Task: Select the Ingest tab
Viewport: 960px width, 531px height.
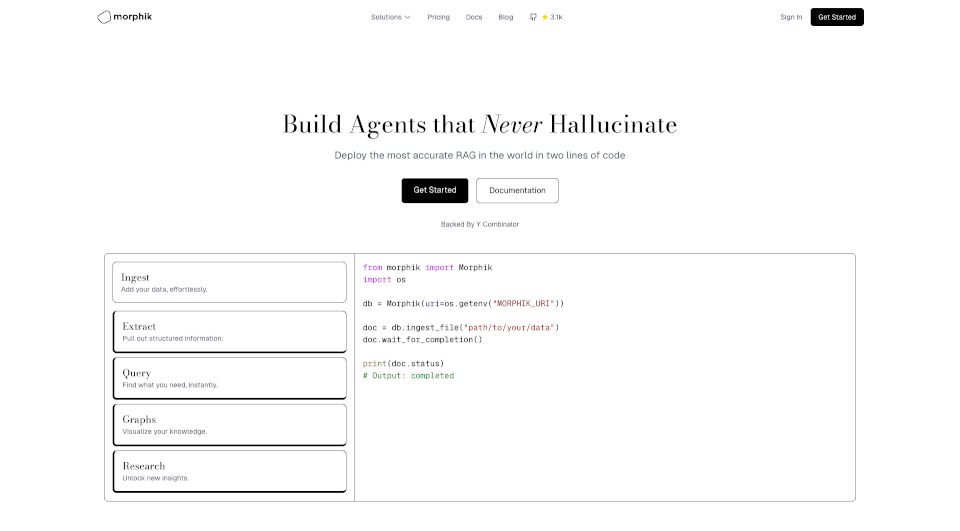Action: [230, 282]
